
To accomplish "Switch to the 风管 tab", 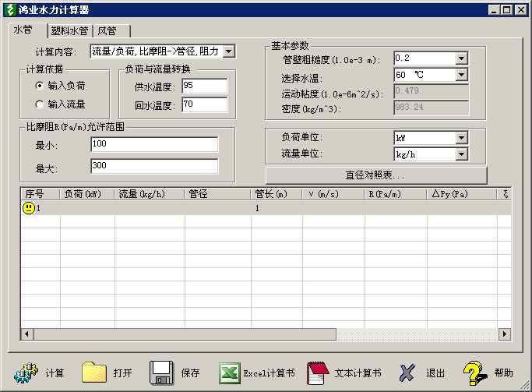I will pos(110,31).
